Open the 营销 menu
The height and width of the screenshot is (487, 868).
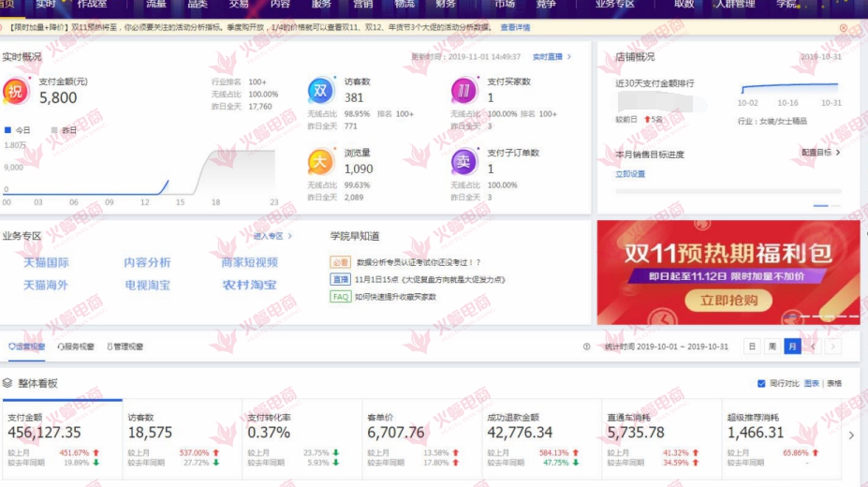(x=362, y=5)
